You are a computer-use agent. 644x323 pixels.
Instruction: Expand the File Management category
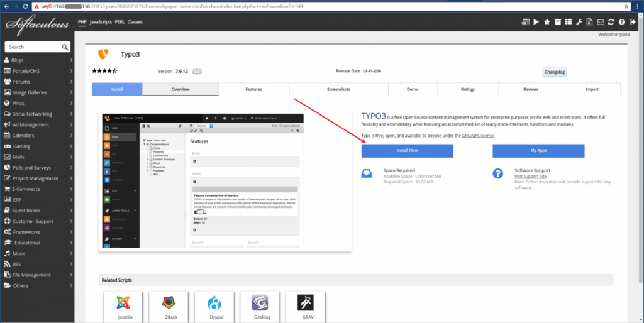pyautogui.click(x=37, y=275)
